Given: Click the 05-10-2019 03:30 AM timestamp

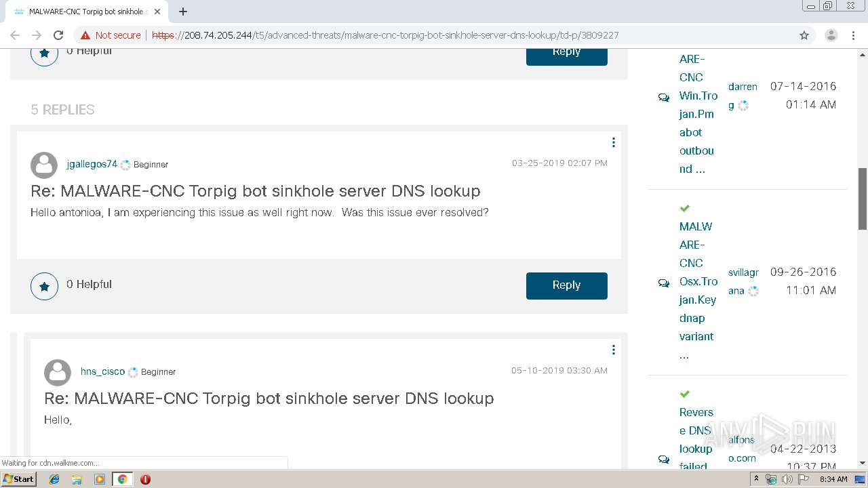Looking at the screenshot, I should click(559, 370).
